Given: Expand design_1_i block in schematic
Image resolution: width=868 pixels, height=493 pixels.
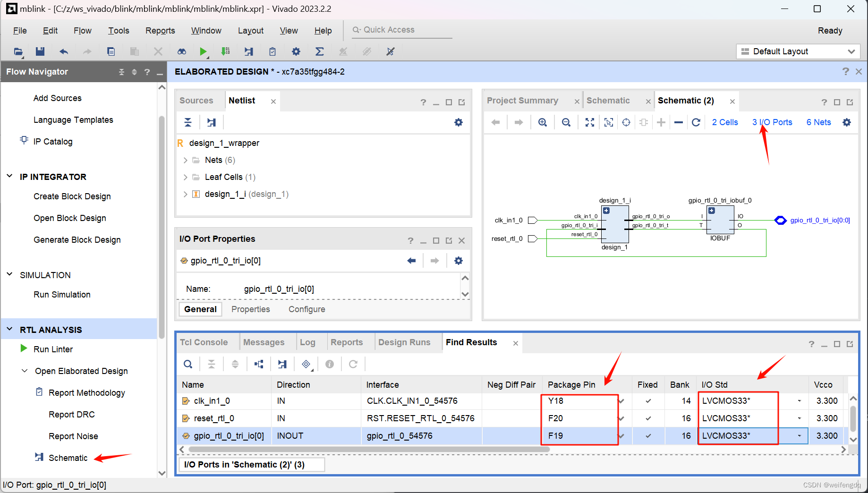Looking at the screenshot, I should pos(606,211).
